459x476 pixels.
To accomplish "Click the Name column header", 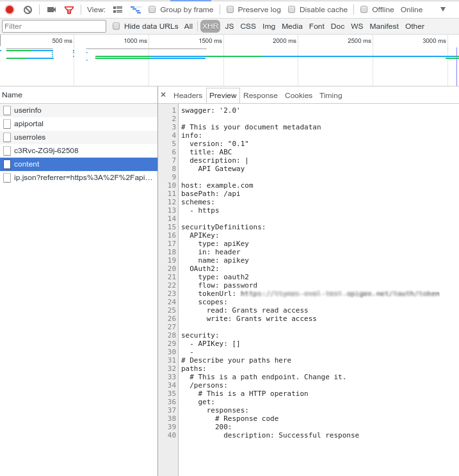I will coord(79,95).
